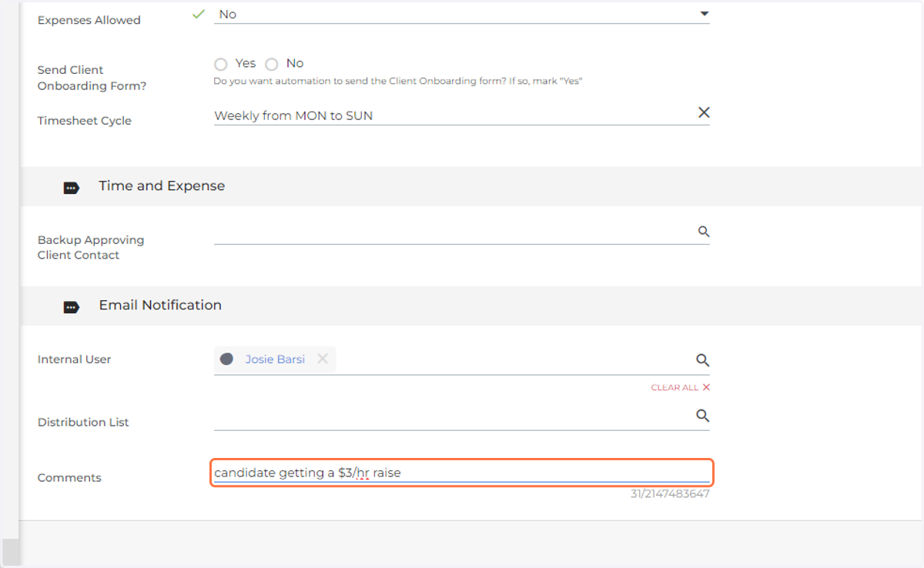The image size is (924, 568).
Task: Click the Comments label
Action: coord(69,478)
